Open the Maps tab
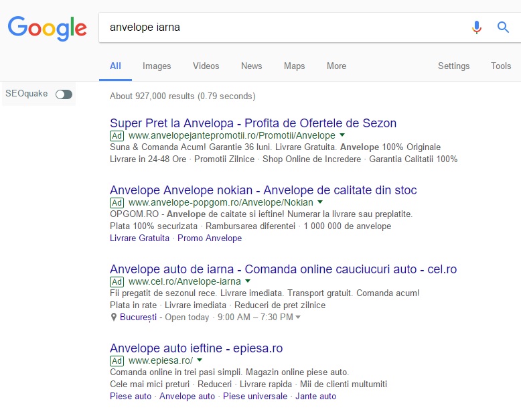 pyautogui.click(x=294, y=66)
